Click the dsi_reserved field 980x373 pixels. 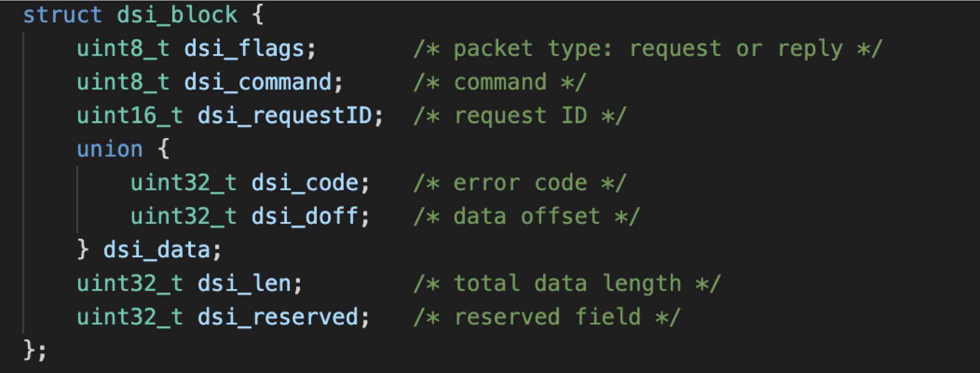(x=278, y=317)
